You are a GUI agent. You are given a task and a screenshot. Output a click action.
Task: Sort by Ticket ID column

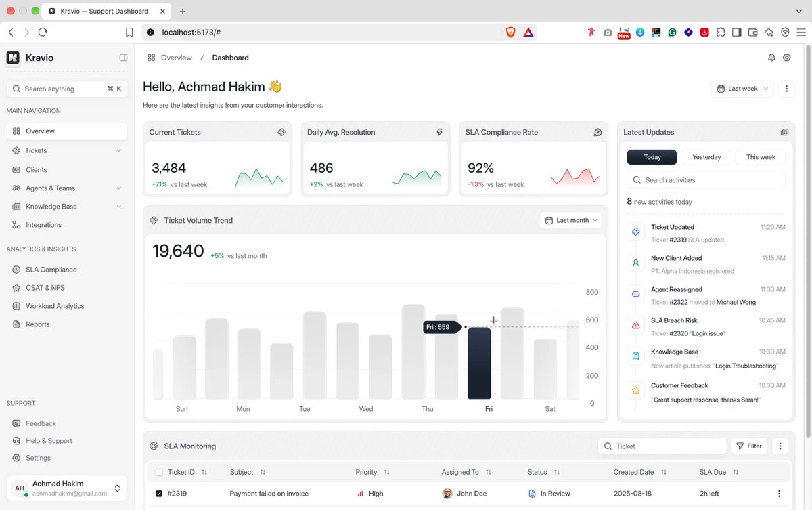coord(204,472)
